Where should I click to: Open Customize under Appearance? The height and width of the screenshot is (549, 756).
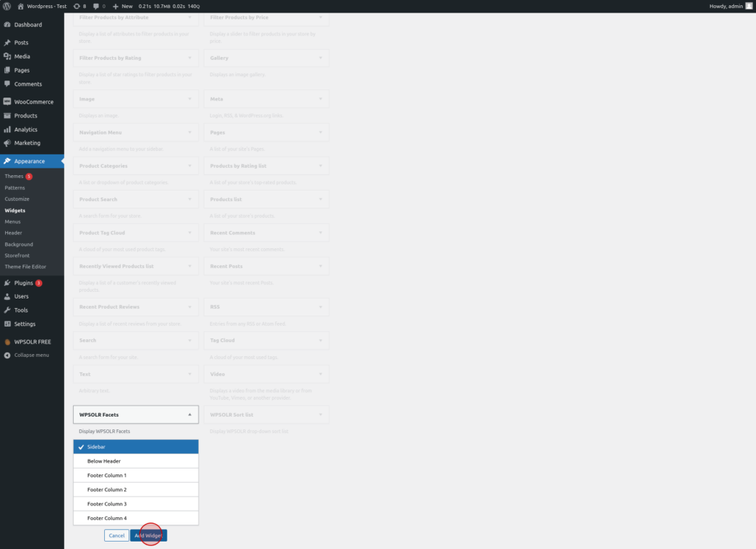point(17,199)
